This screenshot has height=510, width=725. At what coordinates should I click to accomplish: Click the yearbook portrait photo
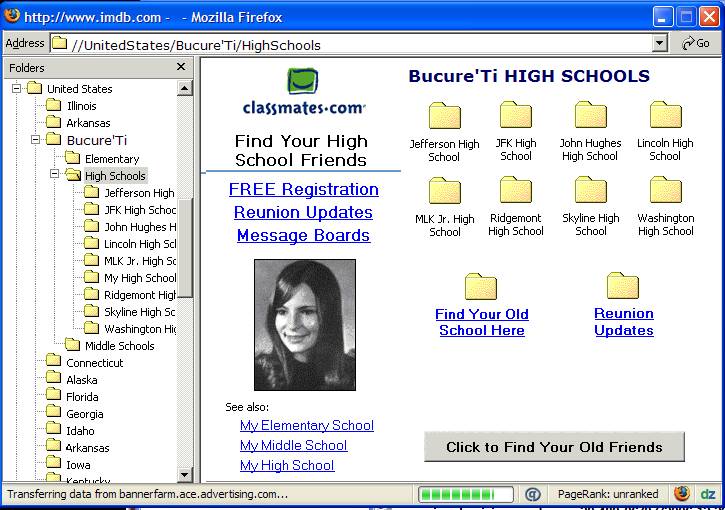tap(305, 325)
